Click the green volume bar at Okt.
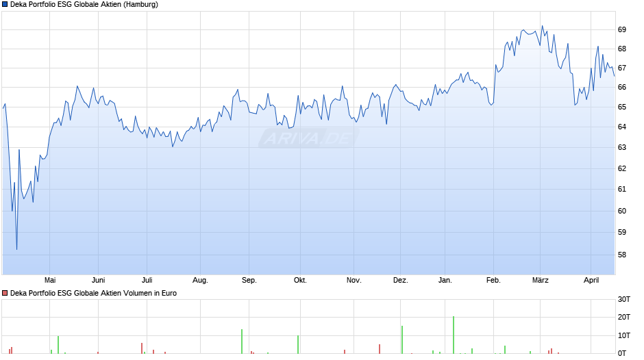This screenshot has height=360, width=644. coord(298,344)
